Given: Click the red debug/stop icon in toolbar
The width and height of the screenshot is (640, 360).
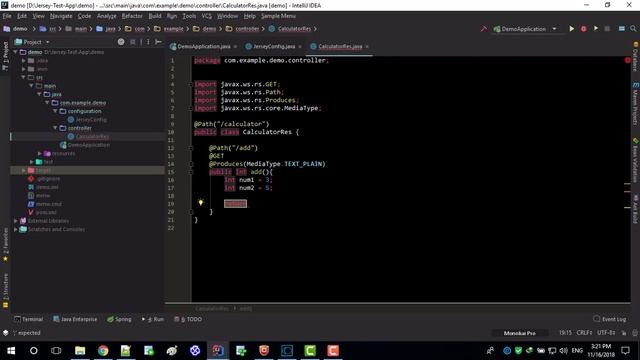Looking at the screenshot, I should click(x=584, y=29).
